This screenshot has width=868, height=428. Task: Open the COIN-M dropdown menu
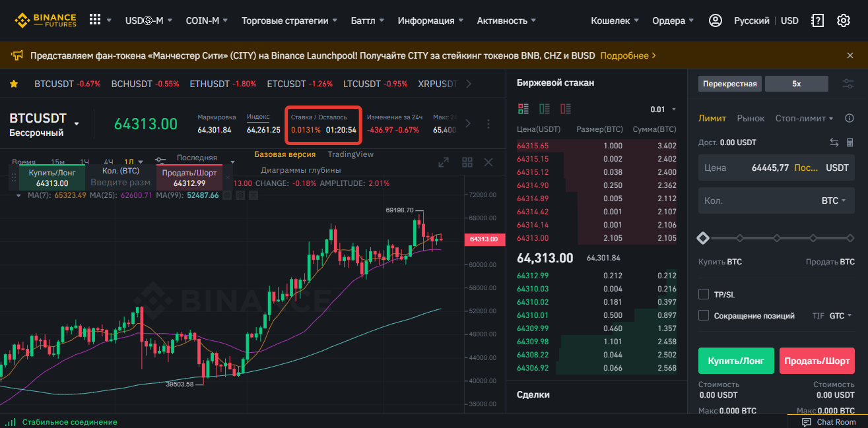tap(207, 20)
